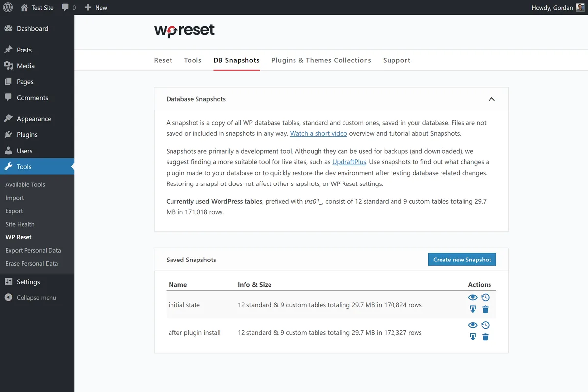Viewport: 588px width, 392px height.
Task: Click the Plugins plug icon
Action: pyautogui.click(x=8, y=134)
